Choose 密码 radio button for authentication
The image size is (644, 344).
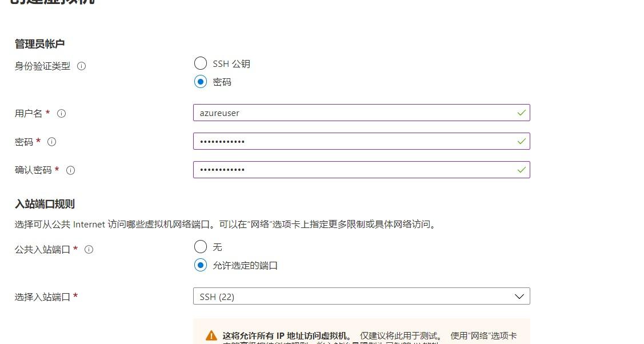point(201,82)
